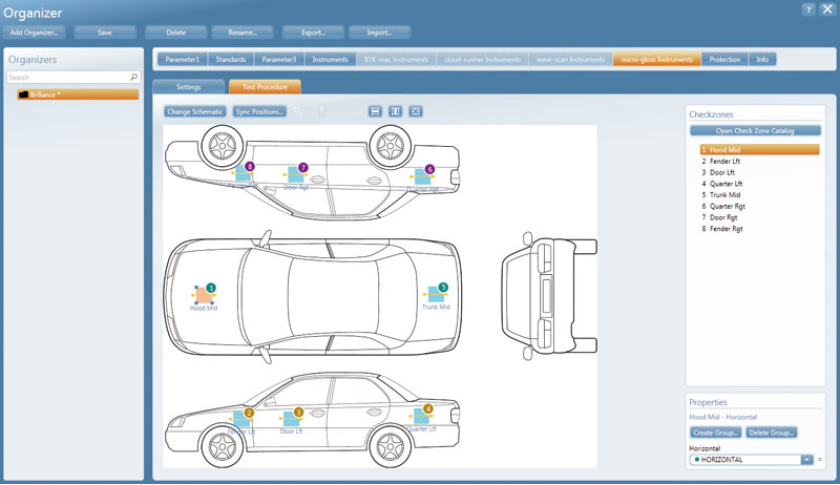Image resolution: width=840 pixels, height=485 pixels.
Task: Click the Door Rgt marker 7 on schematic
Action: (x=303, y=168)
